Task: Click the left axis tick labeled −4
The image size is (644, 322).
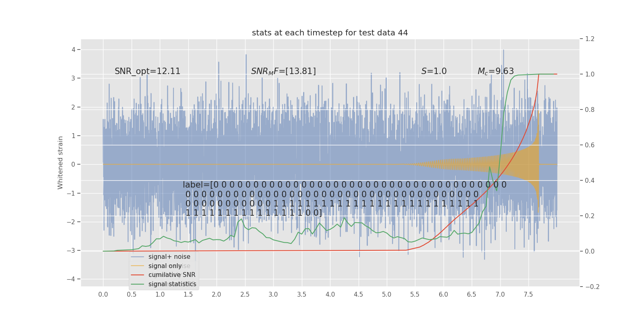Action: [72, 279]
